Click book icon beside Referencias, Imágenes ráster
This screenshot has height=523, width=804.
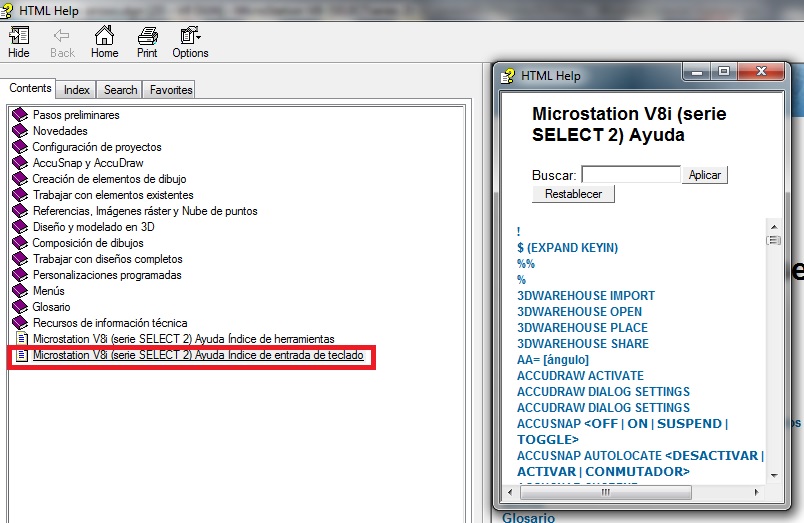[20, 210]
